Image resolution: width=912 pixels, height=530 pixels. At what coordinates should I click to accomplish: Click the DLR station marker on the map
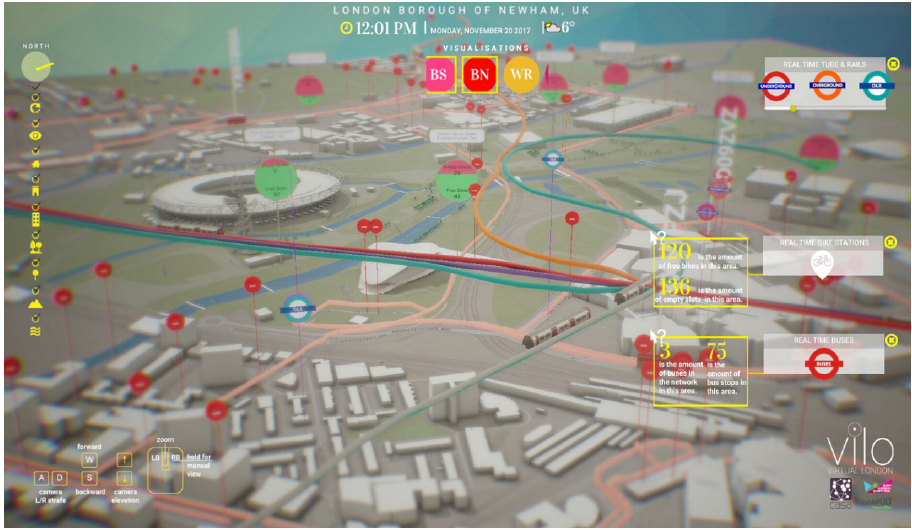298,310
